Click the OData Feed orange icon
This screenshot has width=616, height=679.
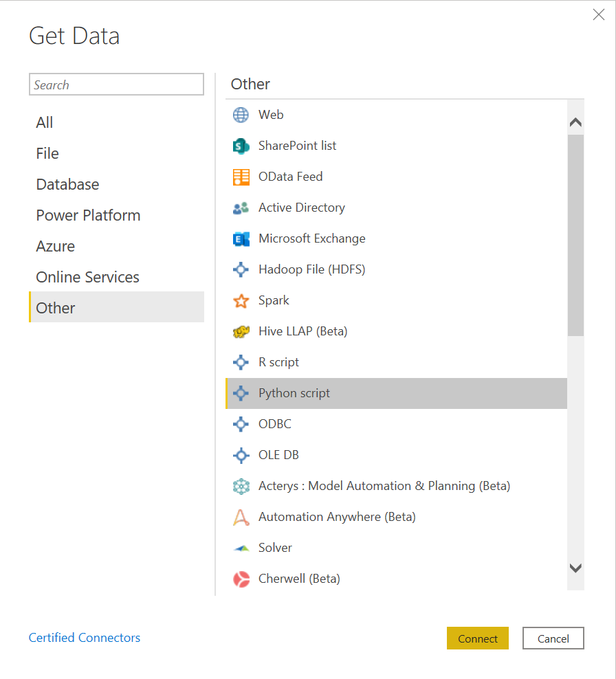click(241, 177)
